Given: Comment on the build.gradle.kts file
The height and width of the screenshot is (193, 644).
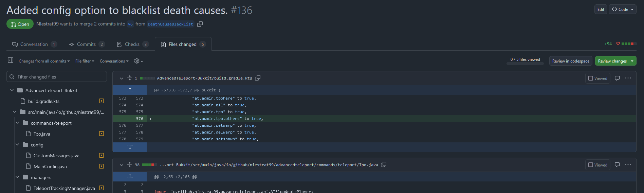Looking at the screenshot, I should point(617,78).
